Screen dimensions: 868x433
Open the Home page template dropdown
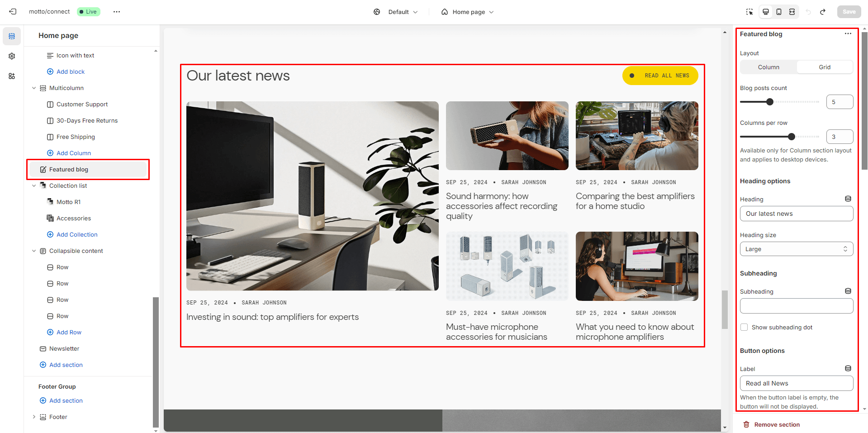(x=468, y=12)
